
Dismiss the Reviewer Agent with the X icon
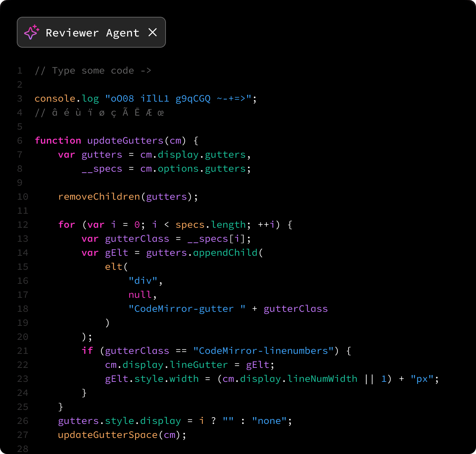point(153,32)
